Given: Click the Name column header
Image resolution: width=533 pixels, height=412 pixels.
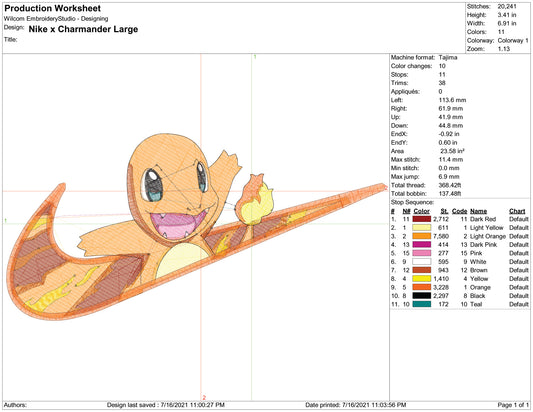Looking at the screenshot, I should [478, 211].
